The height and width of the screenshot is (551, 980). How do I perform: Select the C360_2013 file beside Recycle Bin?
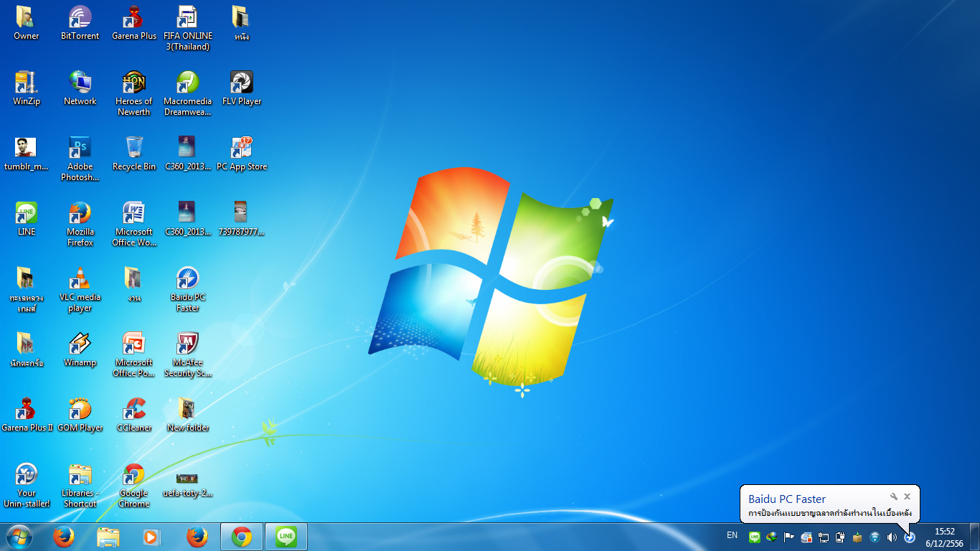pos(187,154)
